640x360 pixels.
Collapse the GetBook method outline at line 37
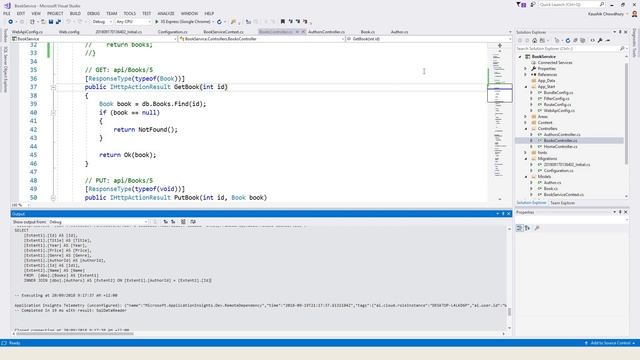tap(53, 87)
